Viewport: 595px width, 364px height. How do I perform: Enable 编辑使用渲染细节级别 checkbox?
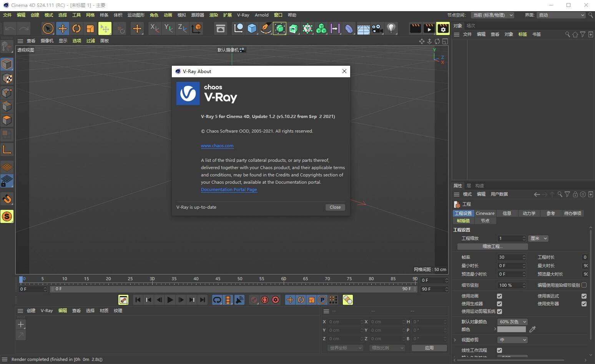coord(584,285)
